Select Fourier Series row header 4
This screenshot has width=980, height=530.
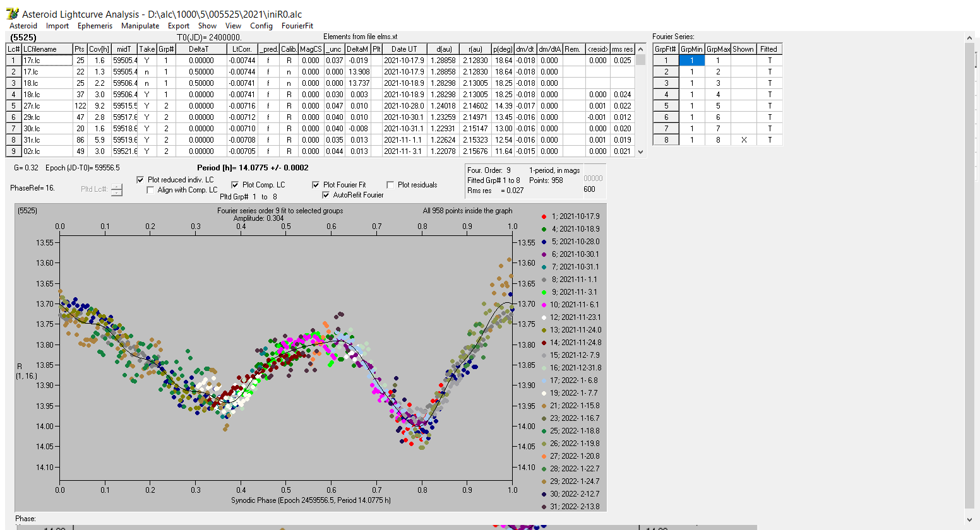point(666,95)
